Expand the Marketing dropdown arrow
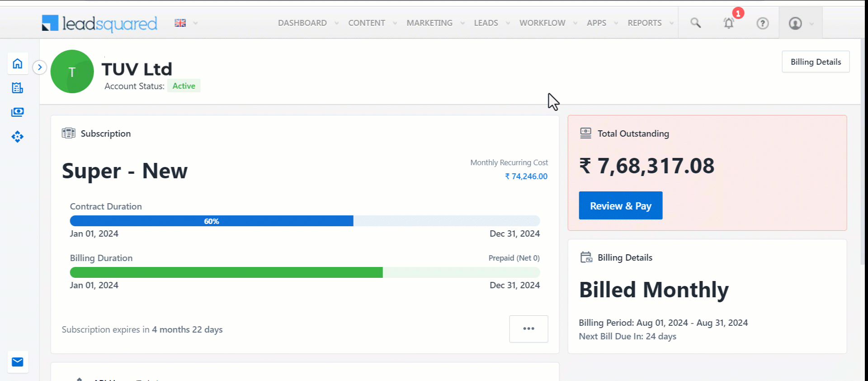This screenshot has width=868, height=381. [x=462, y=23]
